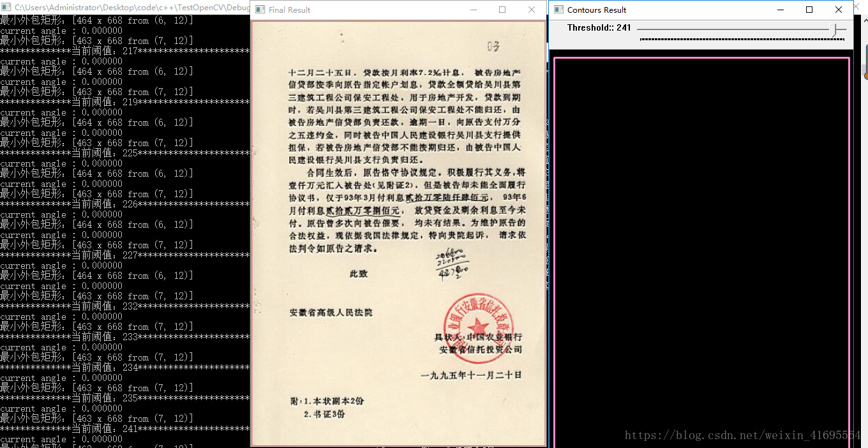Screen dimensions: 868x448
Task: Click the middle of the Threshold slider track
Action: pos(742,29)
